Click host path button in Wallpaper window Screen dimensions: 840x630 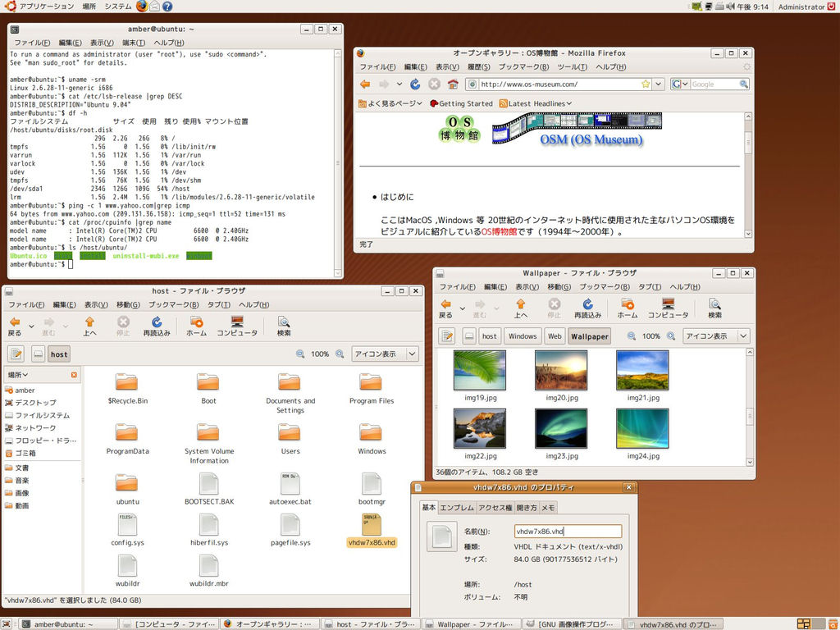point(489,336)
